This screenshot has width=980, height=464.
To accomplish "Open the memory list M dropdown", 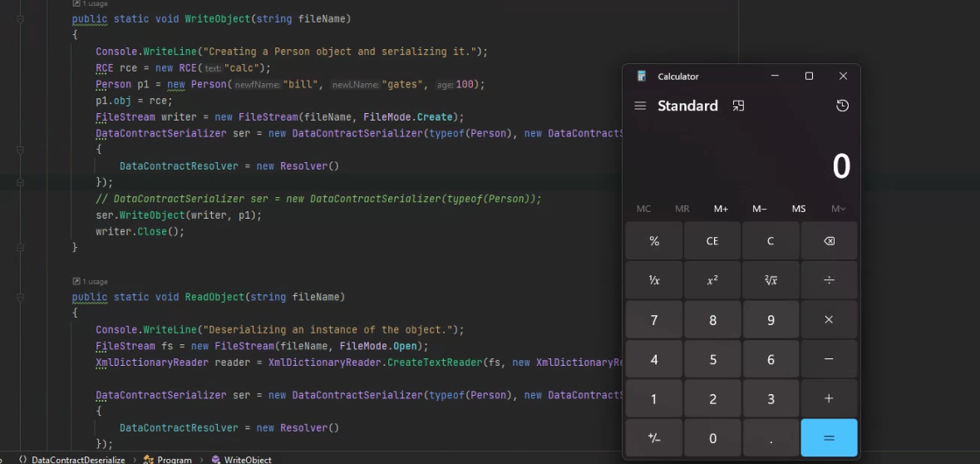I will point(838,209).
